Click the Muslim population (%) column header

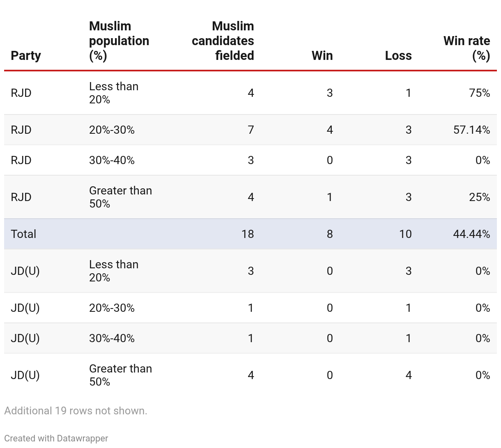(x=119, y=41)
